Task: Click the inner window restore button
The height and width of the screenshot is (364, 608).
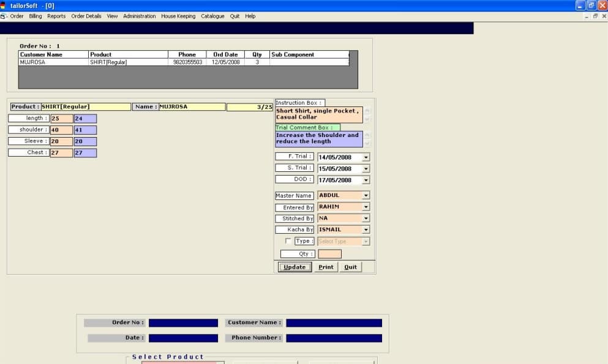Action: (x=595, y=16)
